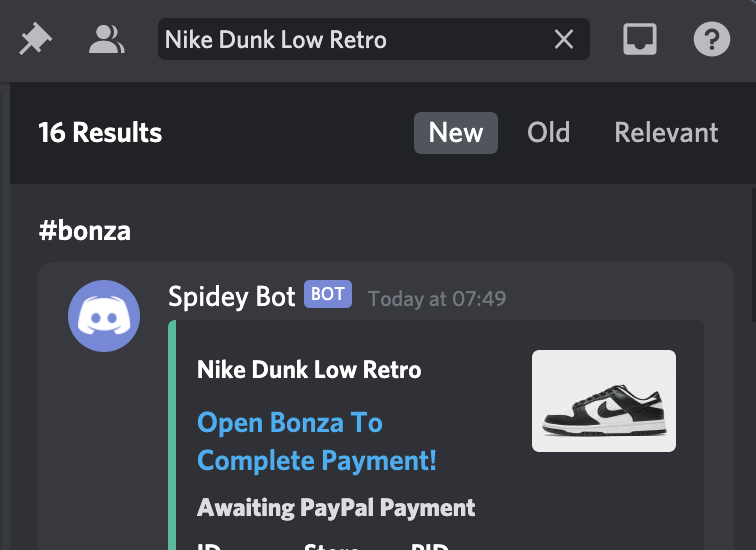Click the Today at 07:49 timestamp
Screen dimensions: 756x550
tap(437, 299)
